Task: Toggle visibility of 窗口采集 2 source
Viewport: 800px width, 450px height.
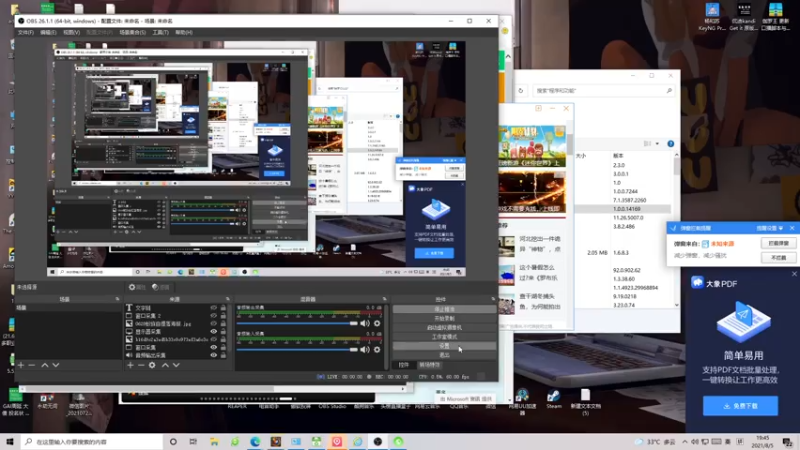Action: click(213, 316)
